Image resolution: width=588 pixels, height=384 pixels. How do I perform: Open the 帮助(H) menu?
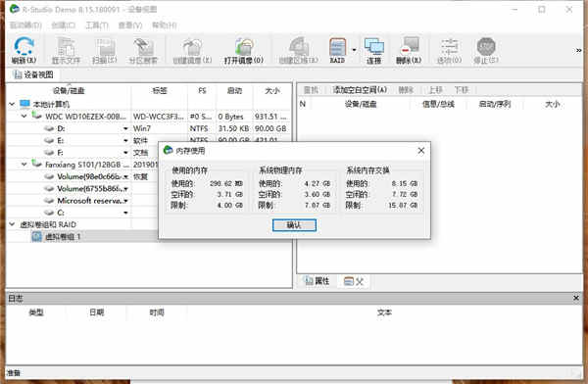[x=165, y=25]
